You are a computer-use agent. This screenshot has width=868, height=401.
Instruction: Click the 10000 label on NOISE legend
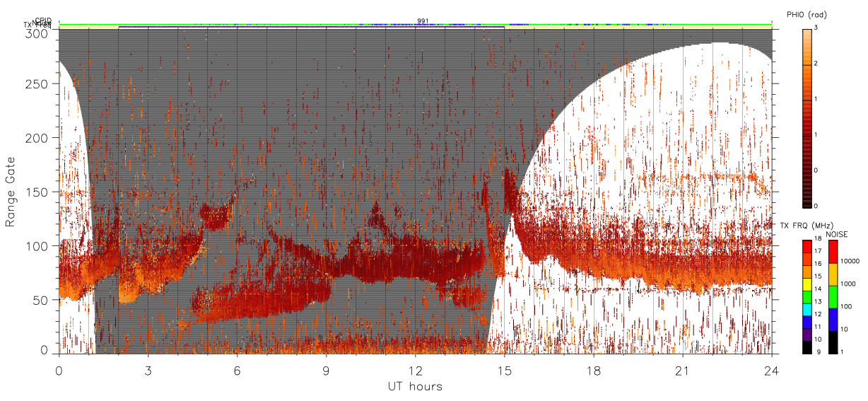850,261
